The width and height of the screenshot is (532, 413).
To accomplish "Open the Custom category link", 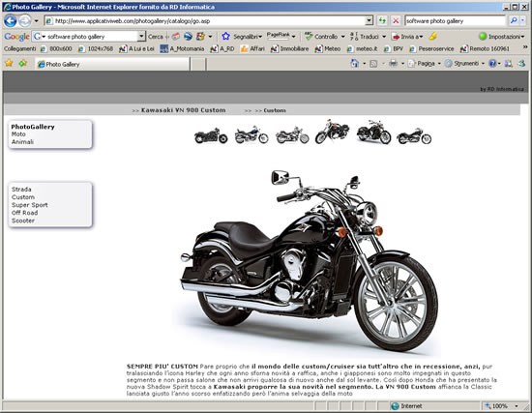I will (23, 197).
